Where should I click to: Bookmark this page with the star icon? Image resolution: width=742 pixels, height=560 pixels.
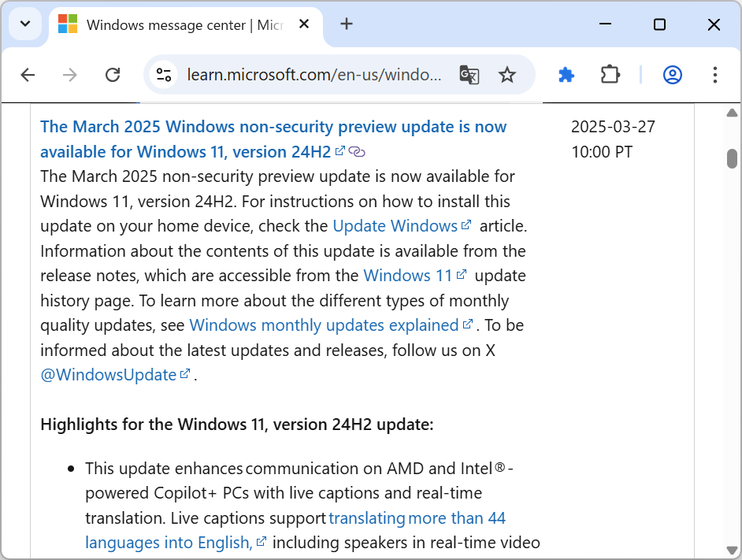(x=507, y=75)
